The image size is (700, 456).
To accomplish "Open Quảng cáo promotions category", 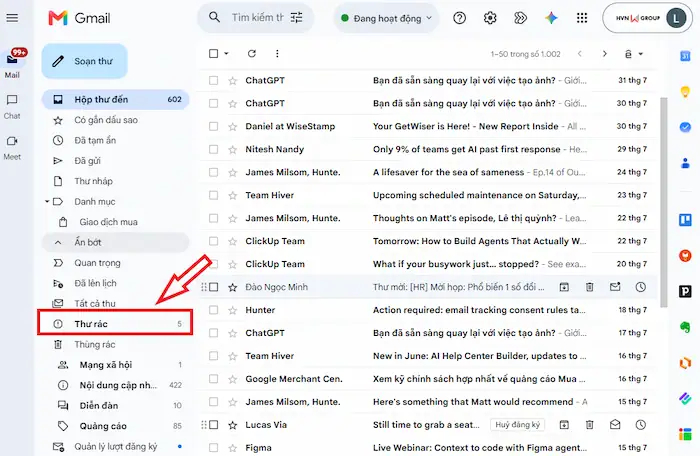I will point(116,426).
